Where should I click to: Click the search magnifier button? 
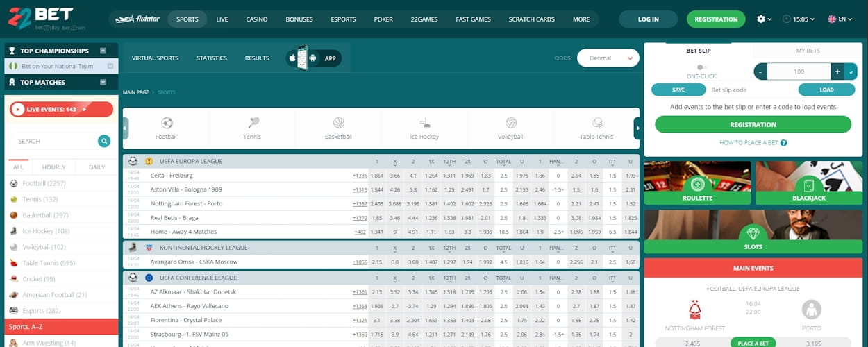[104, 141]
